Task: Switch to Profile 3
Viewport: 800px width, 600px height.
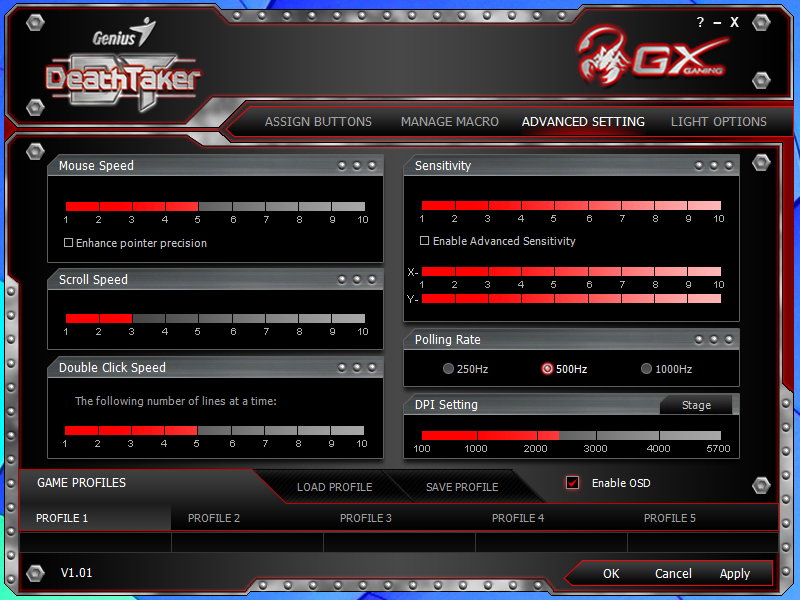Action: [365, 518]
